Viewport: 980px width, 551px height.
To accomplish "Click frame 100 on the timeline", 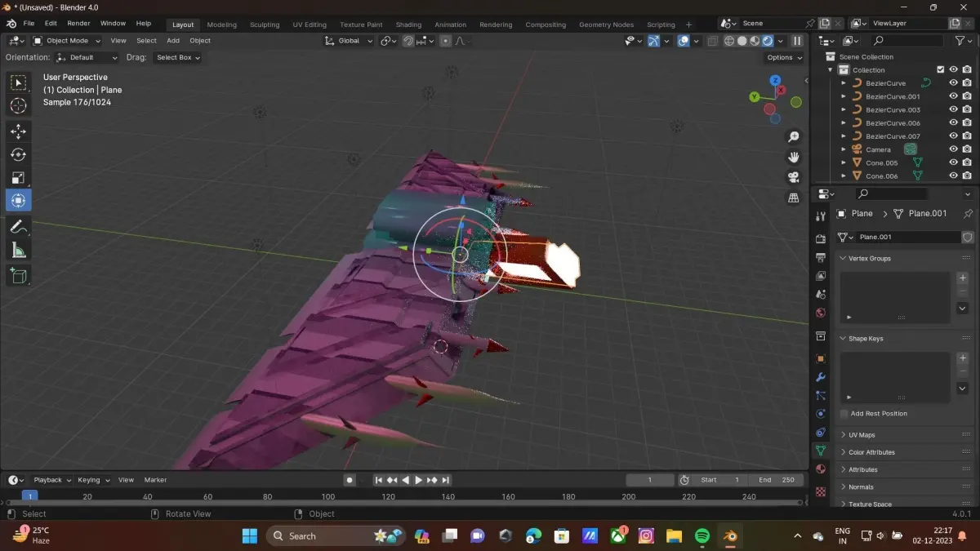I will pos(328,496).
